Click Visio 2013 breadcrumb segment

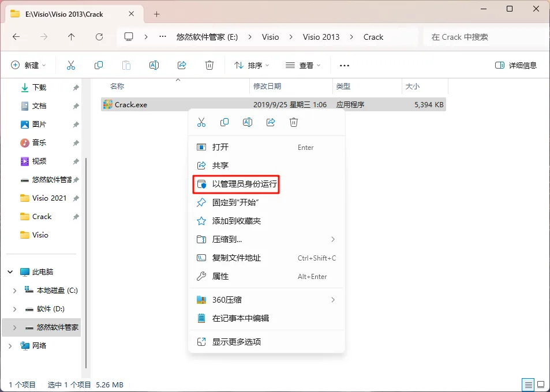(x=321, y=37)
